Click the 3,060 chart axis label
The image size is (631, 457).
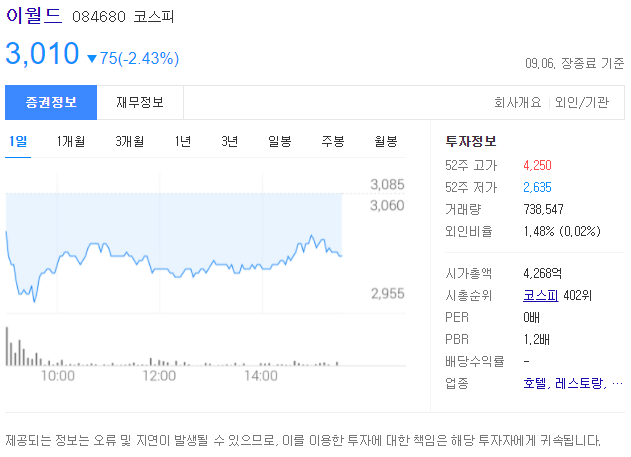387,206
